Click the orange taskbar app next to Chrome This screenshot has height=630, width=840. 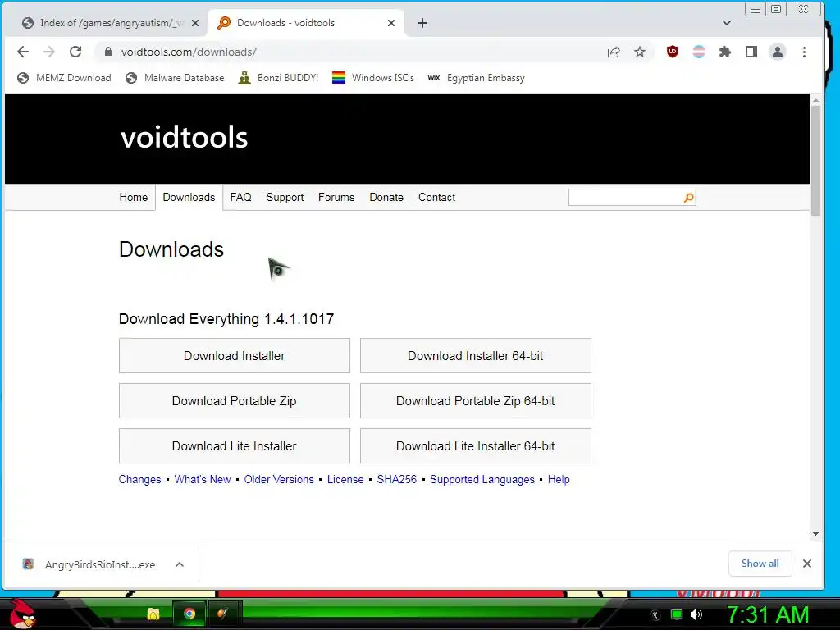[x=223, y=614]
